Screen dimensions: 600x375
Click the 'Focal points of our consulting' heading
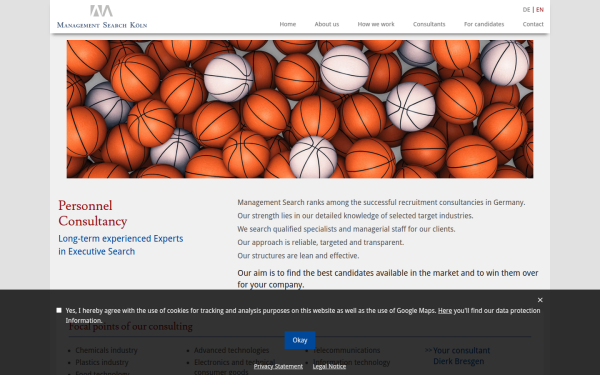click(x=131, y=327)
